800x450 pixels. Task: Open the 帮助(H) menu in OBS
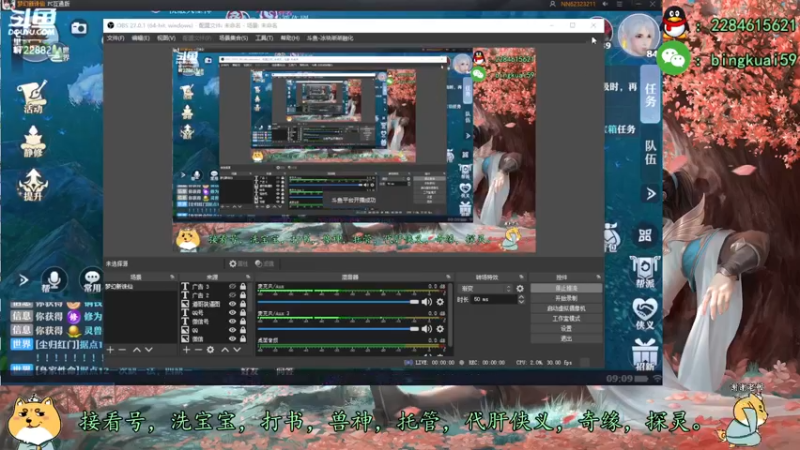pyautogui.click(x=290, y=38)
